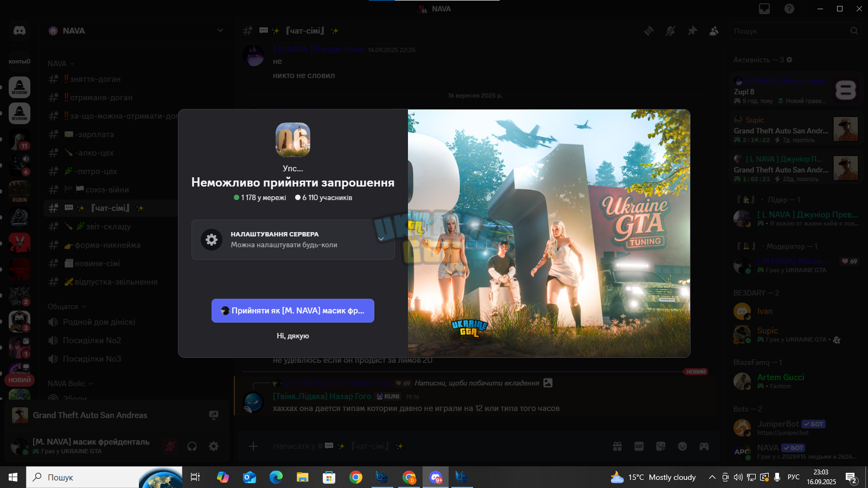This screenshot has width=868, height=488.
Task: Open Discord Inbox icon in title bar
Action: [x=764, y=9]
